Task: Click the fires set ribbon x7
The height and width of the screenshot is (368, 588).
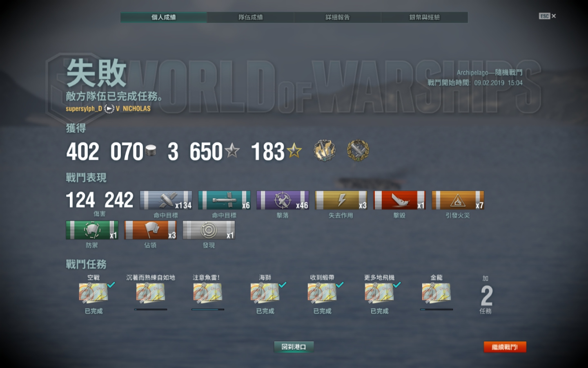Action: click(458, 200)
